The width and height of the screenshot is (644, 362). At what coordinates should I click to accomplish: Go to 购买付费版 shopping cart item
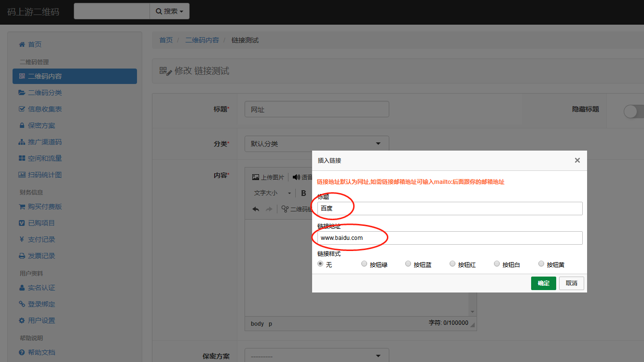click(x=44, y=207)
